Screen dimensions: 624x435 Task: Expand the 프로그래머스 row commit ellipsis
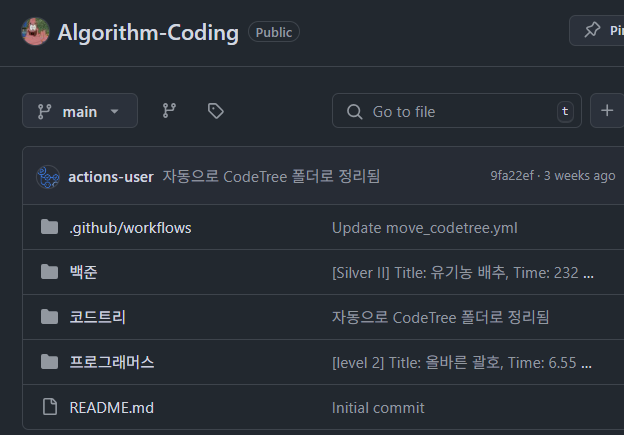(x=586, y=365)
